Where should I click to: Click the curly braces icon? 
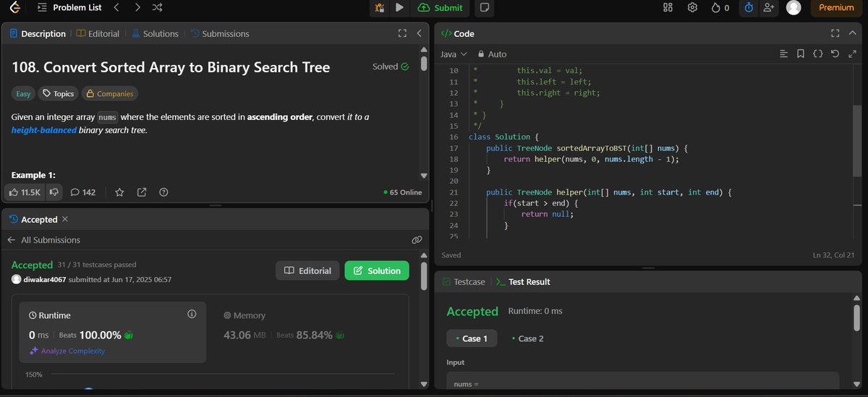pos(817,54)
